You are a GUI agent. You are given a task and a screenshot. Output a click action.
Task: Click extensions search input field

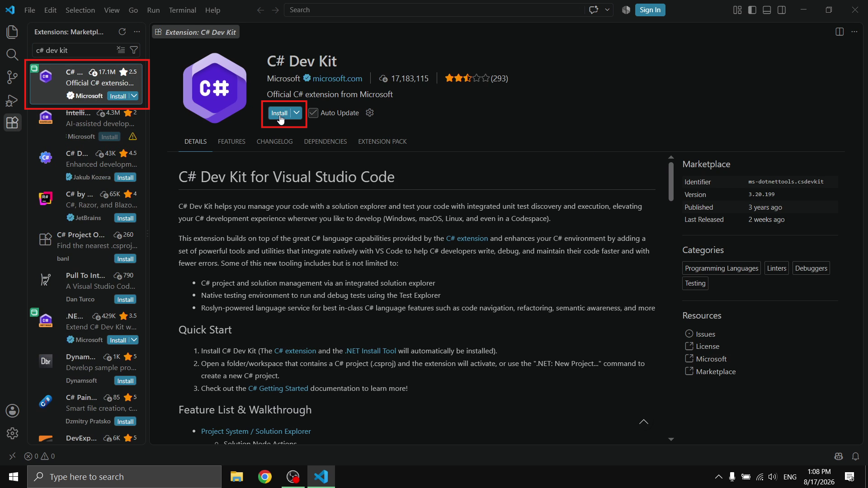tap(75, 50)
